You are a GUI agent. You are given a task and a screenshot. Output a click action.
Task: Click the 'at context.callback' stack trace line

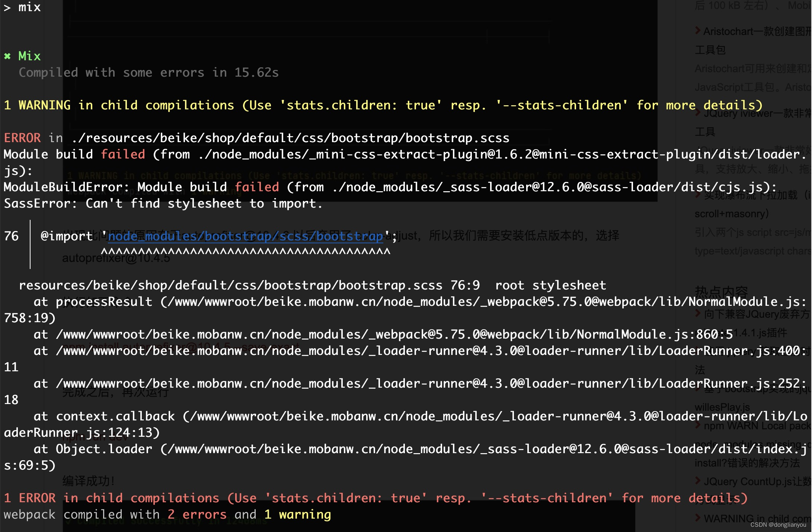[406, 424]
